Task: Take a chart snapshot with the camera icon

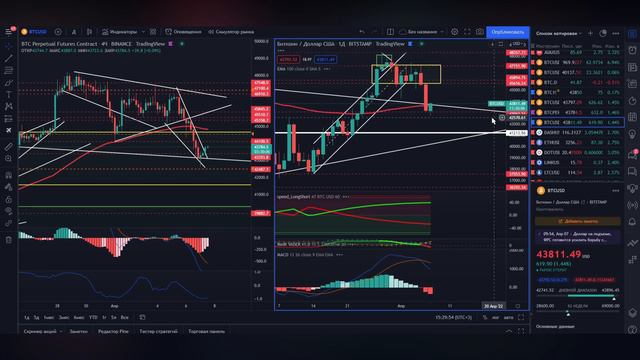Action: 480,32
